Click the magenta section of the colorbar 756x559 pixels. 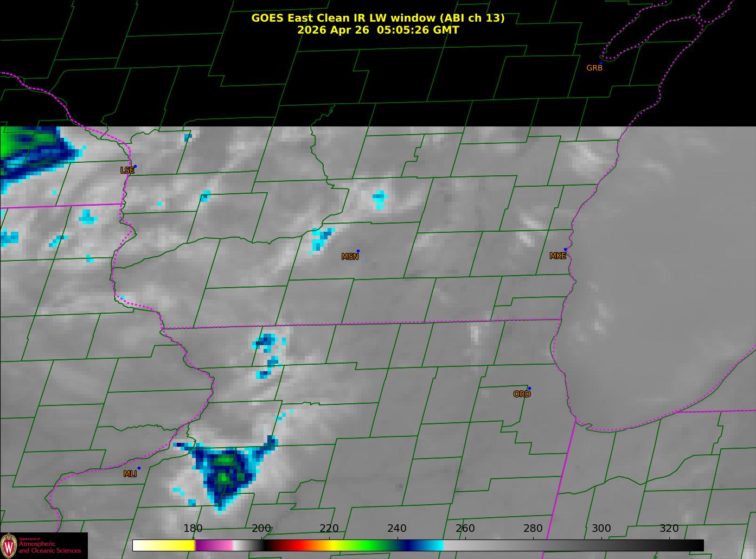click(214, 545)
